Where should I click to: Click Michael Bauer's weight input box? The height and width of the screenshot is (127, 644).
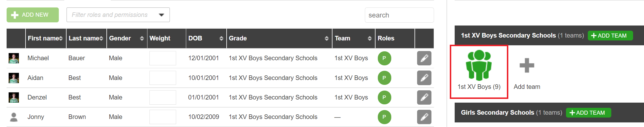click(x=163, y=58)
